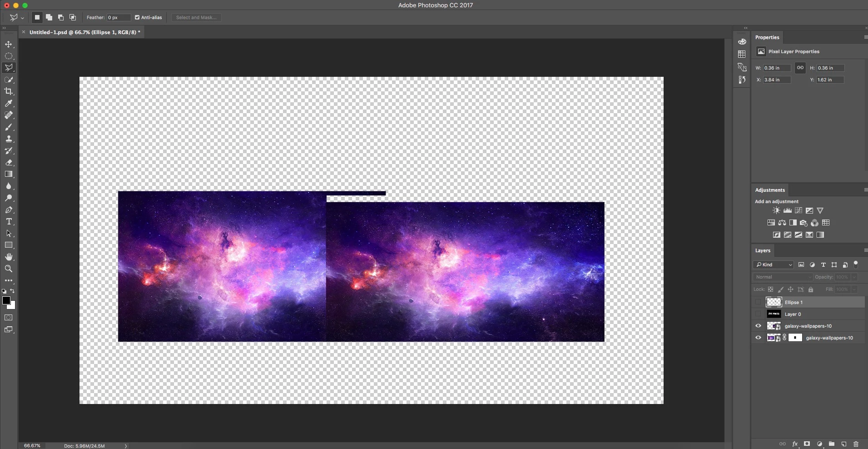This screenshot has width=868, height=449.
Task: Add a Vibrance adjustment
Action: coord(820,210)
